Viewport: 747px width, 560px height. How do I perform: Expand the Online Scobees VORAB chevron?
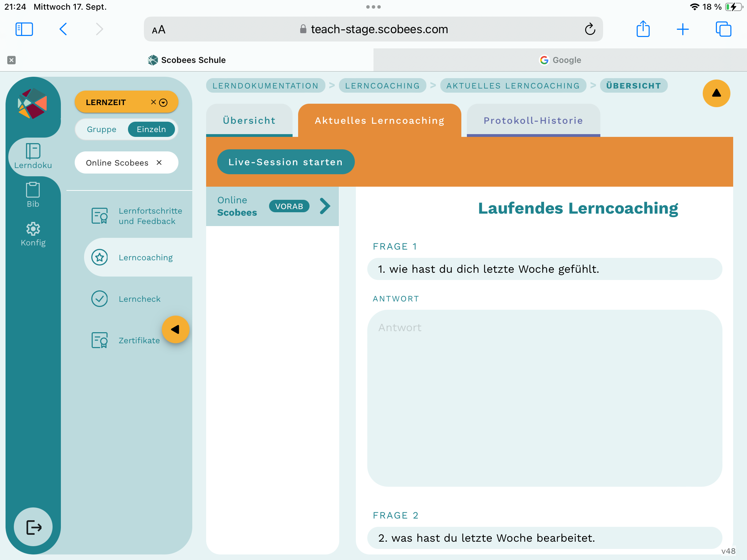click(x=325, y=206)
